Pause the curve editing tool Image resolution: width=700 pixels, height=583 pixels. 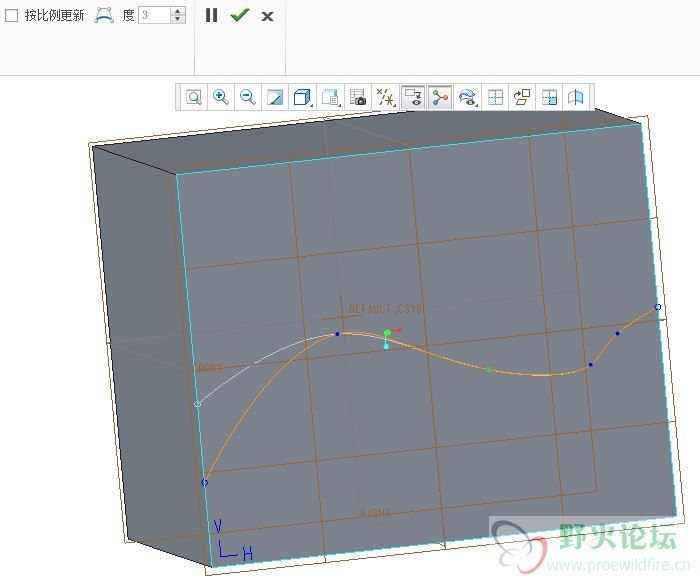(x=211, y=16)
